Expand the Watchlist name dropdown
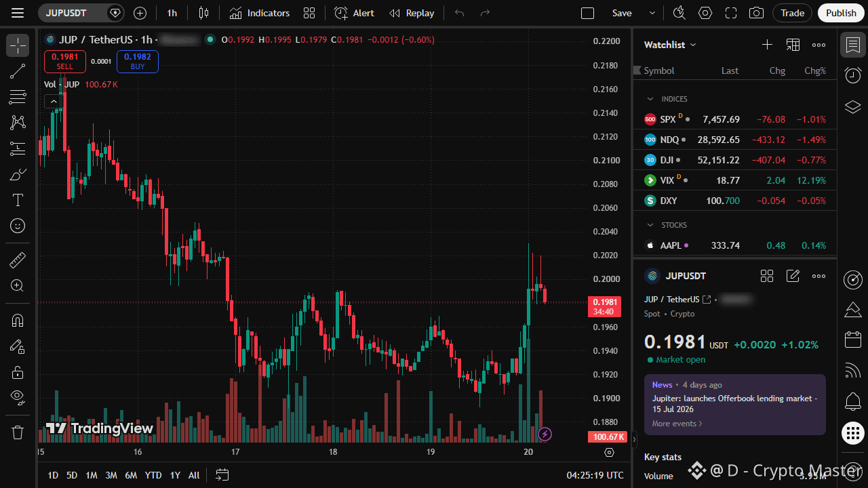868x488 pixels. 693,45
